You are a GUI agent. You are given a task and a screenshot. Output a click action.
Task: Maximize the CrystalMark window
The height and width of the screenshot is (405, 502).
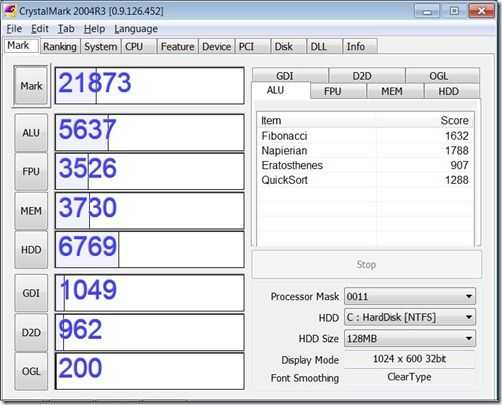454,11
